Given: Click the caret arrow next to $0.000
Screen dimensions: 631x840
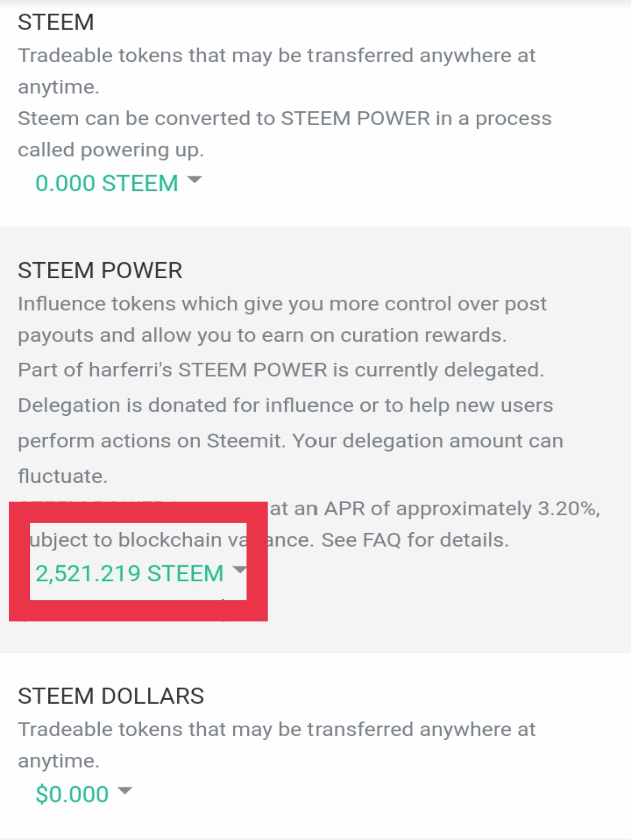Looking at the screenshot, I should (125, 790).
